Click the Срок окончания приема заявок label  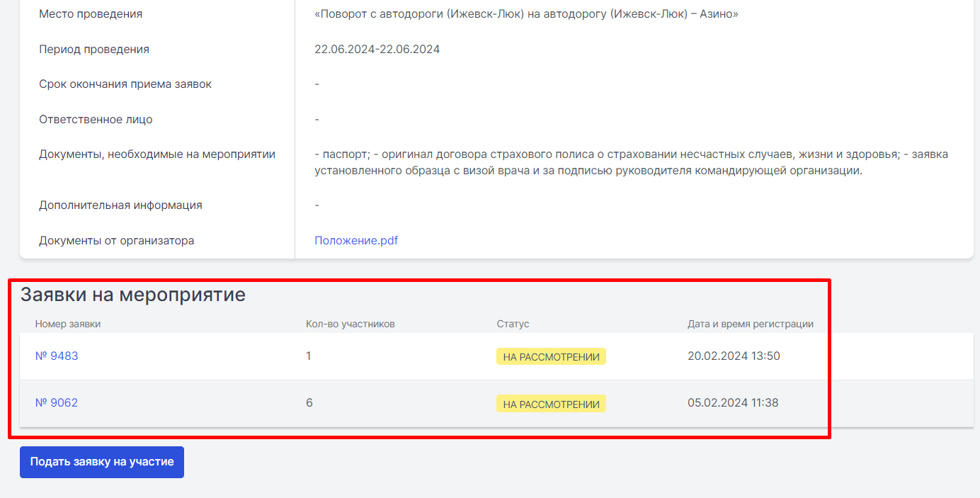125,84
